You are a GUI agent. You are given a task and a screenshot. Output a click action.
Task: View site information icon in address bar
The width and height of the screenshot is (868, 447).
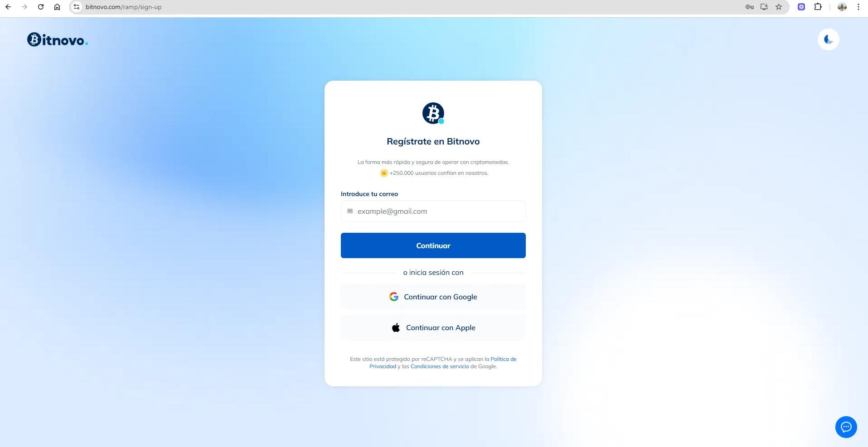(77, 7)
